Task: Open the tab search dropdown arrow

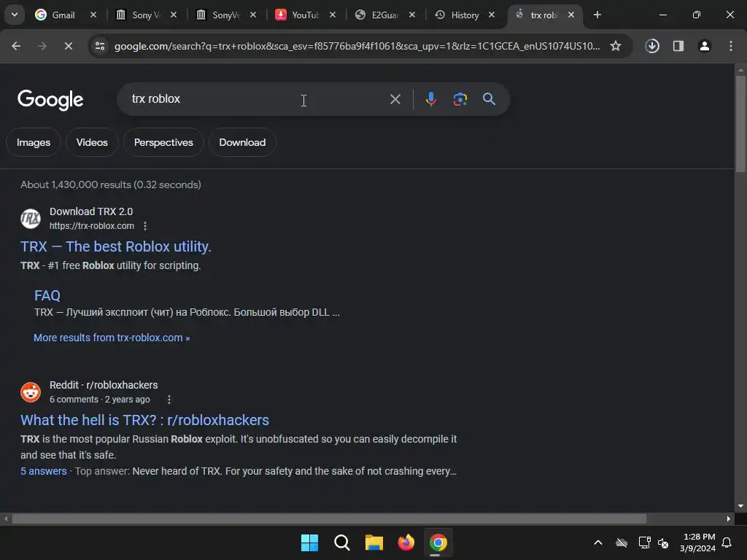Action: (x=15, y=15)
